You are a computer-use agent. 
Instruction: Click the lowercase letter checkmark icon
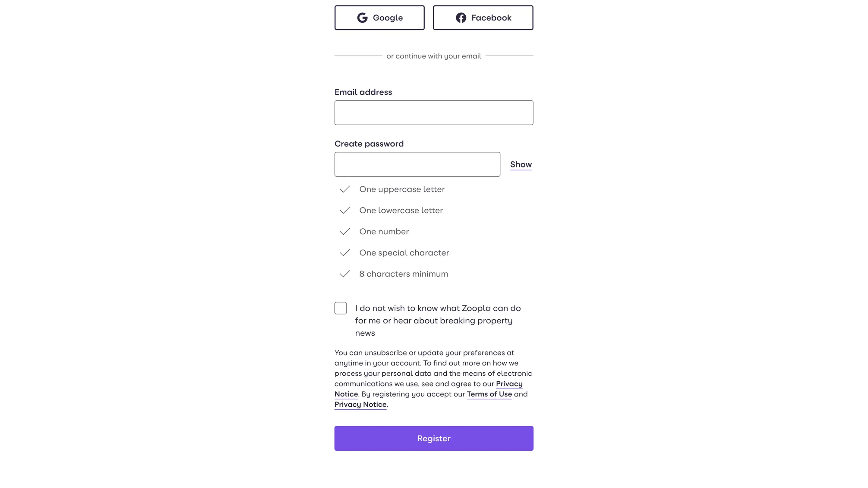pyautogui.click(x=345, y=211)
